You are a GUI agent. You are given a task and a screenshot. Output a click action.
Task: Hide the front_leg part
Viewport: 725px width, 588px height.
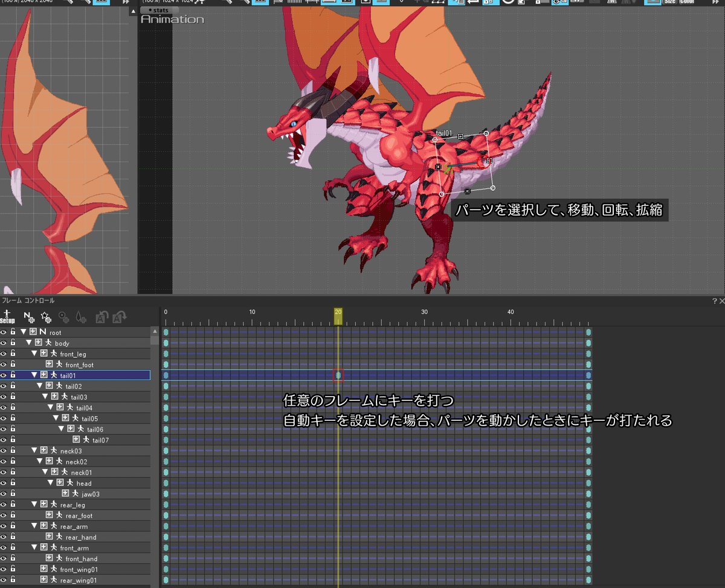pos(4,354)
